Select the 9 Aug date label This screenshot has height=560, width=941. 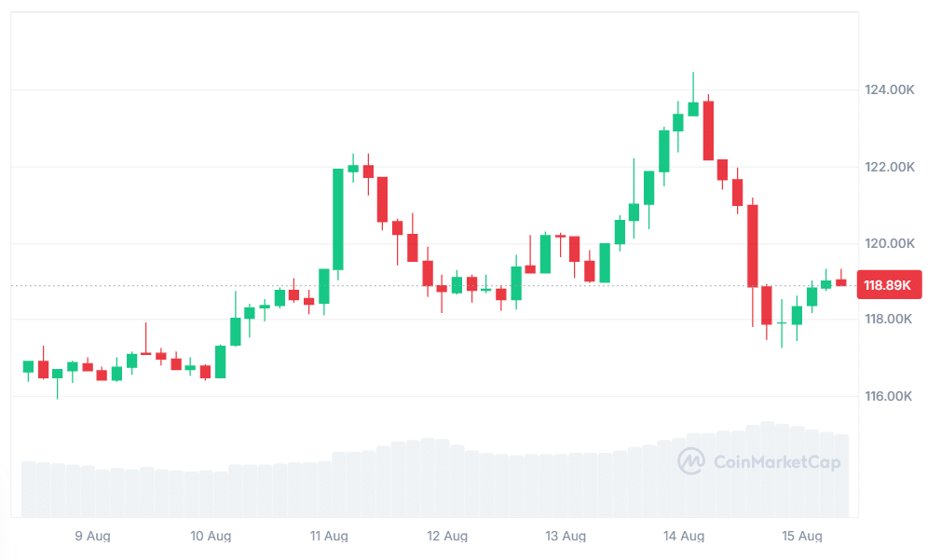[x=92, y=536]
